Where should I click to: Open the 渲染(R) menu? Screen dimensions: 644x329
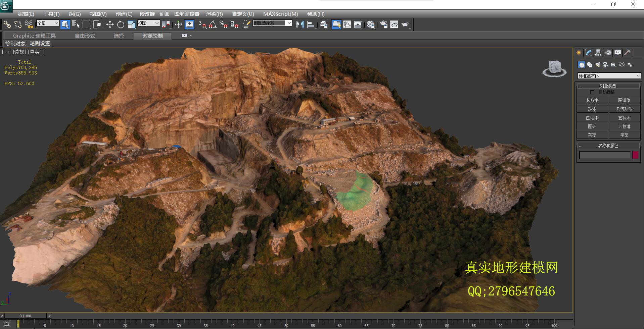pos(214,14)
